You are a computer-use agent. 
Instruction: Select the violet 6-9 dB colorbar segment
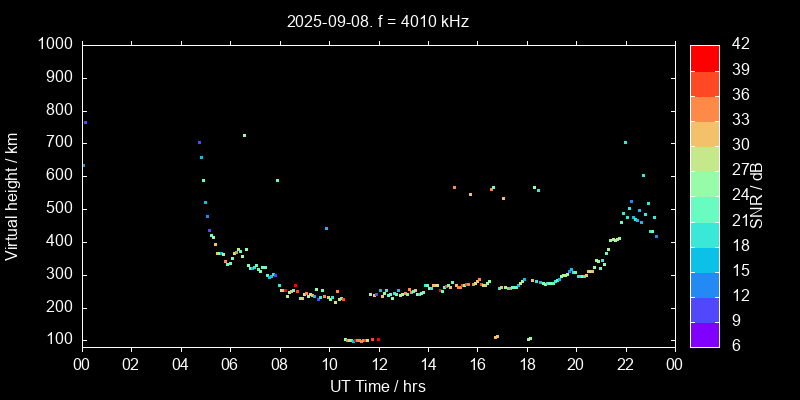[705, 335]
